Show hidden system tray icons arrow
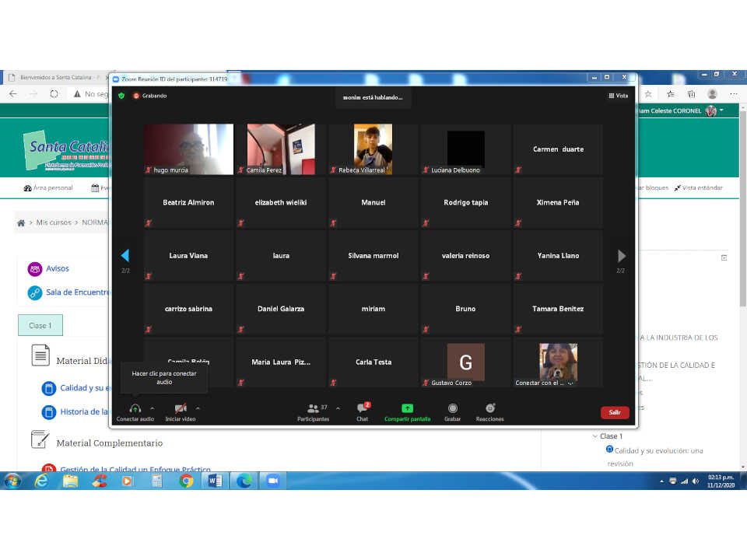The width and height of the screenshot is (747, 560). (x=661, y=481)
